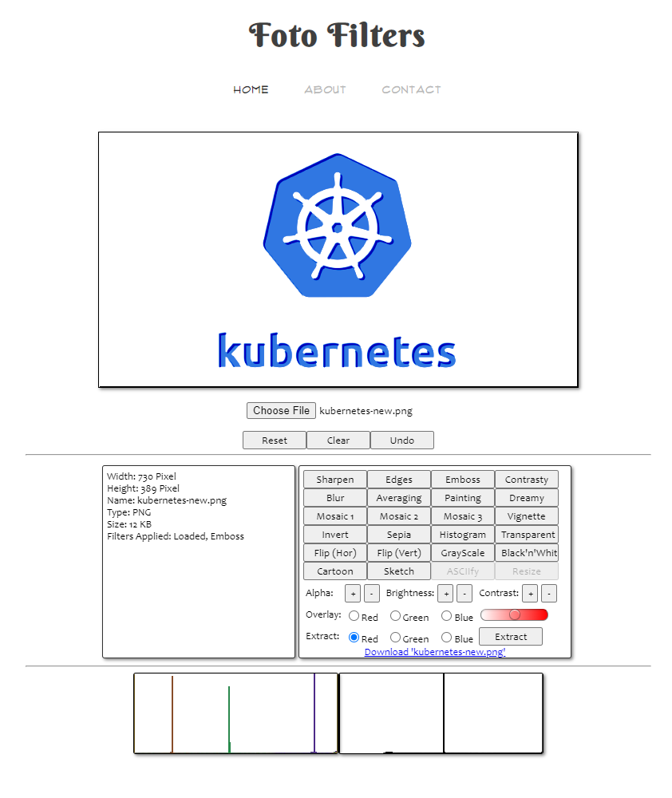Download 'kubernetes-new.png' via the link
This screenshot has width=672, height=798.
pyautogui.click(x=434, y=652)
